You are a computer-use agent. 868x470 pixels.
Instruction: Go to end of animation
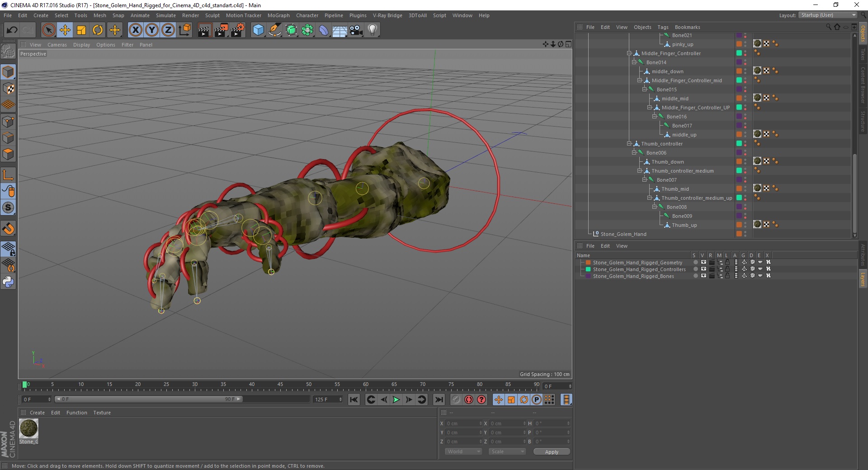coord(439,399)
